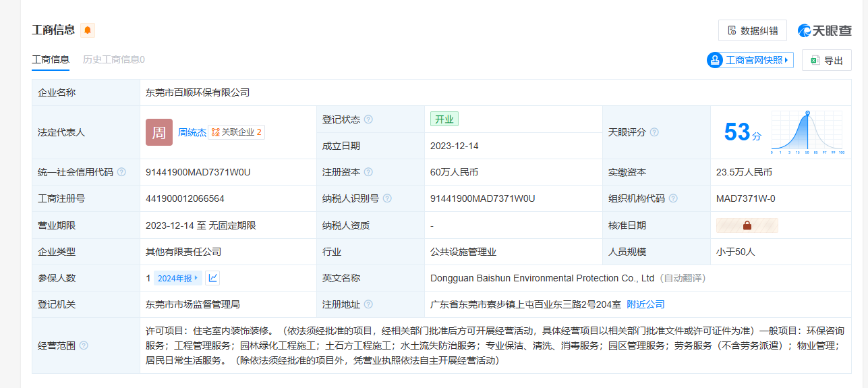
Task: Click the 数据纠错 button
Action: point(753,30)
